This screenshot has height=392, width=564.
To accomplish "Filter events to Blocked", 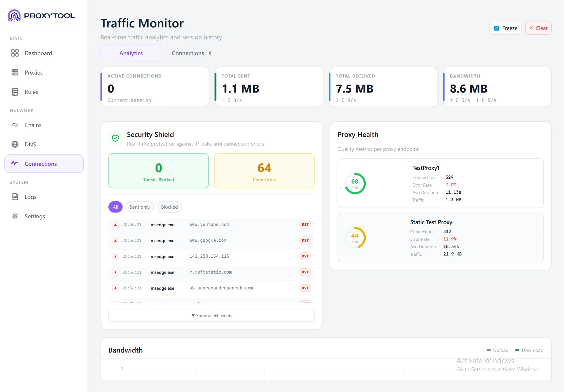I will tap(169, 207).
